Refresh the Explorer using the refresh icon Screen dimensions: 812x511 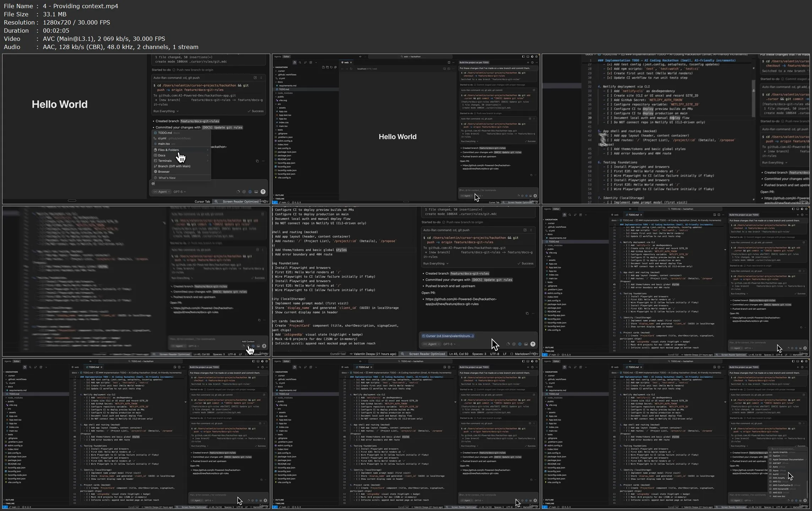point(331,67)
